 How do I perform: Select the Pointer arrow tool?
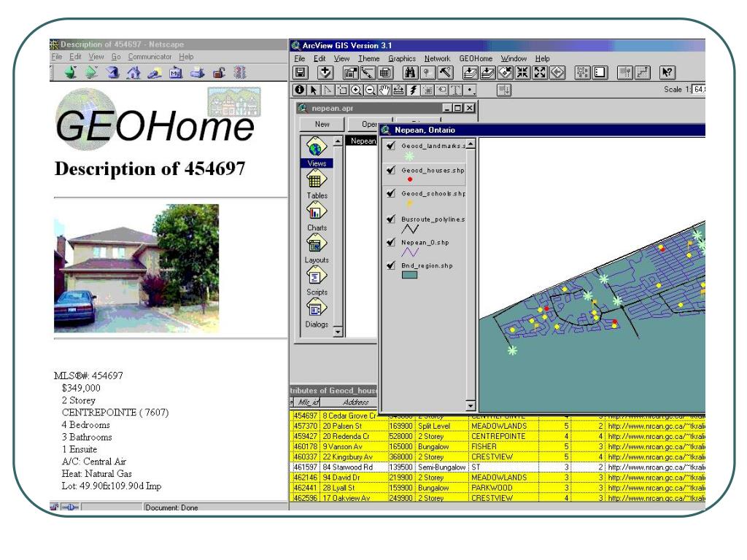pyautogui.click(x=314, y=90)
